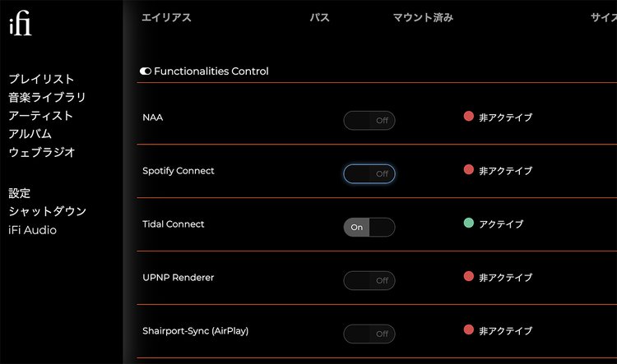Open the iFi Audio sidebar link

pos(33,230)
